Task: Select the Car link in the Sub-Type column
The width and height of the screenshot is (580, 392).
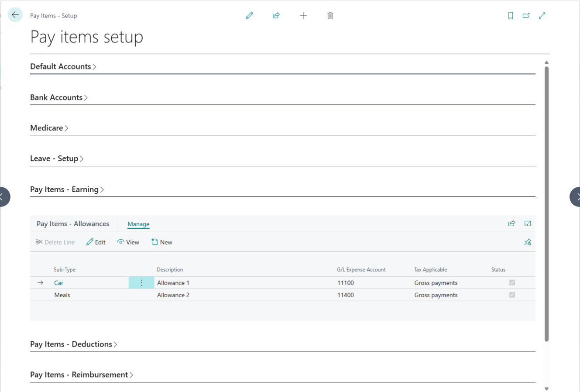Action: 58,282
